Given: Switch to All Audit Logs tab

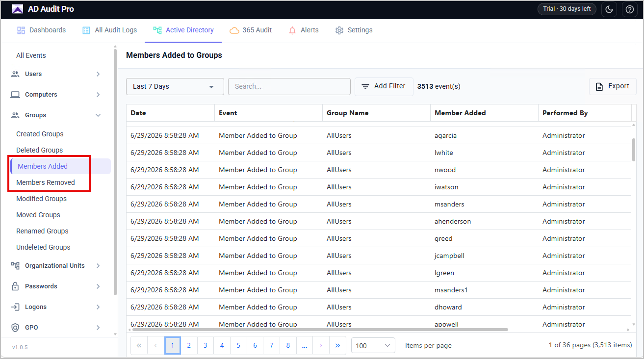Looking at the screenshot, I should pyautogui.click(x=109, y=30).
